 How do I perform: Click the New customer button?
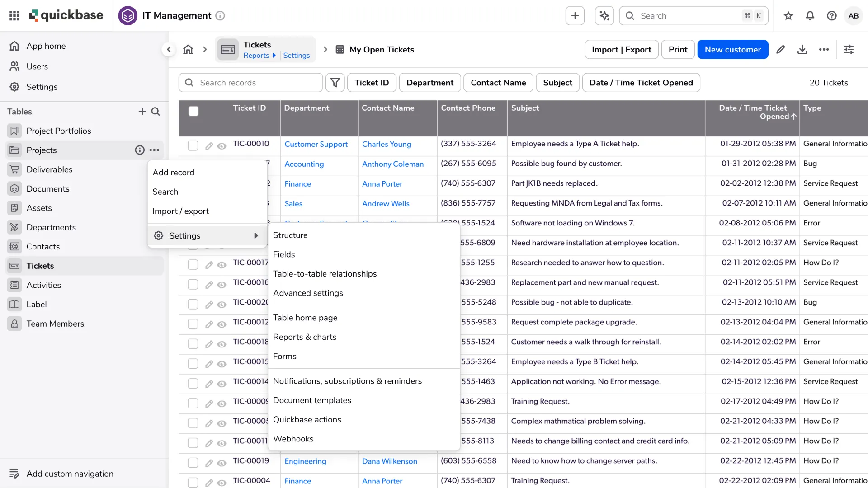733,50
